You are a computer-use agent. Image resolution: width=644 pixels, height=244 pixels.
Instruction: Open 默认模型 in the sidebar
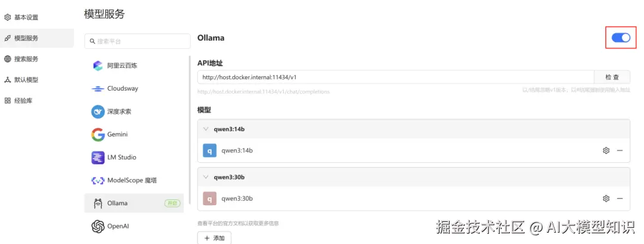(36, 80)
